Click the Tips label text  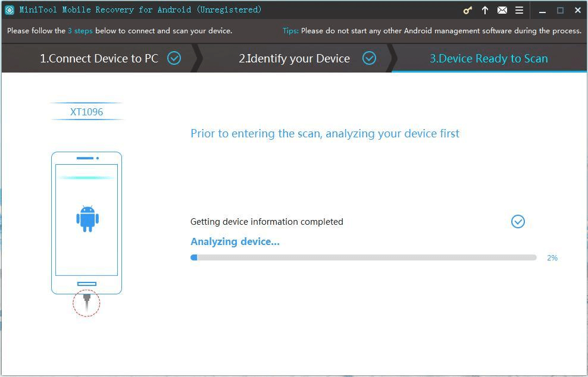pos(290,31)
